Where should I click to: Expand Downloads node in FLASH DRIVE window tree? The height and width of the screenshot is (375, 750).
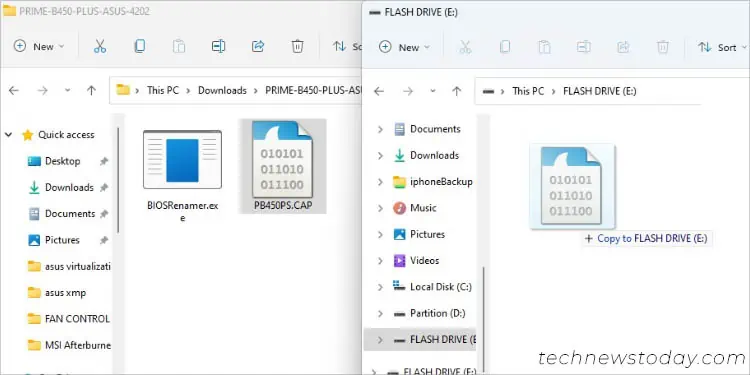[x=380, y=155]
